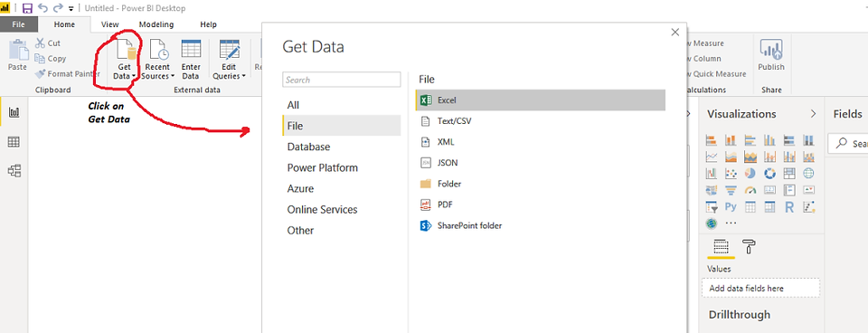This screenshot has height=333, width=868.
Task: Open the Format paint roller tab
Action: 749,246
